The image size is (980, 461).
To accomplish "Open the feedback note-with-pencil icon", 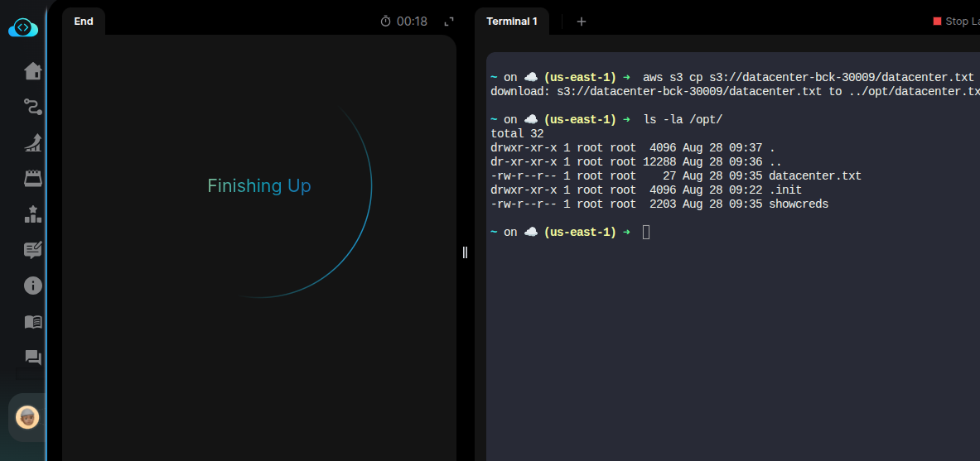I will (x=32, y=250).
